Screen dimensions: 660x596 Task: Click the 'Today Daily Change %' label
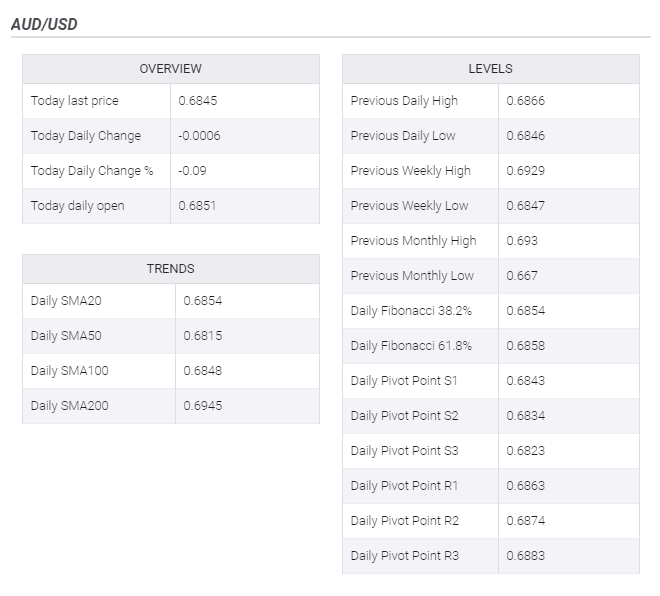92,171
